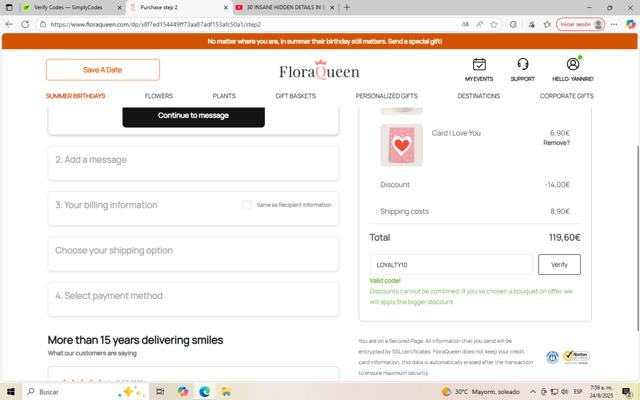Open Task View on the taskbar
640x400 pixels.
click(x=160, y=392)
